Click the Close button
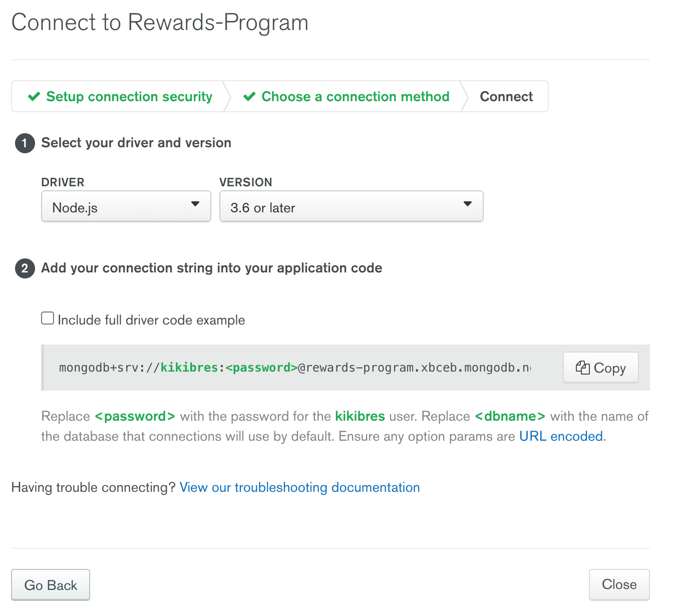This screenshot has width=674, height=616. click(619, 584)
